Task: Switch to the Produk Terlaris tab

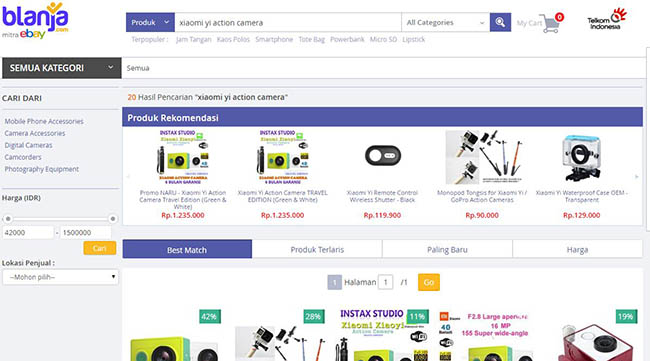Action: tap(317, 250)
